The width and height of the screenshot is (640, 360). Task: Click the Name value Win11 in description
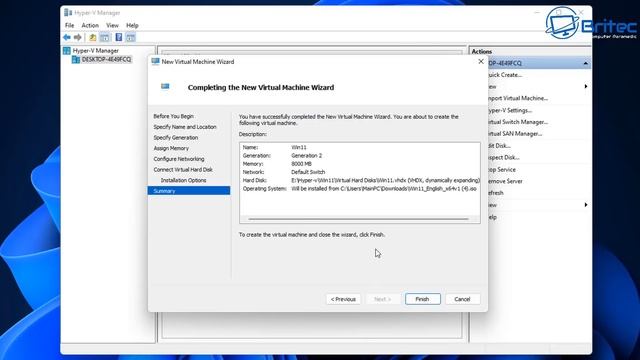point(299,147)
